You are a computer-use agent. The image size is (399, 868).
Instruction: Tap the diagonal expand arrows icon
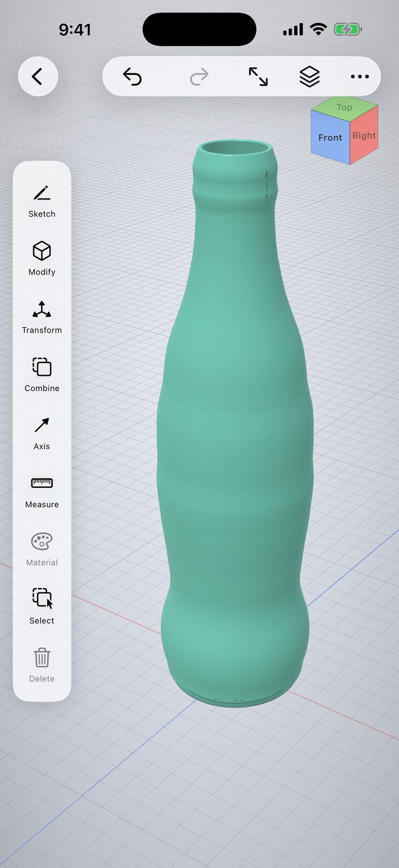258,76
